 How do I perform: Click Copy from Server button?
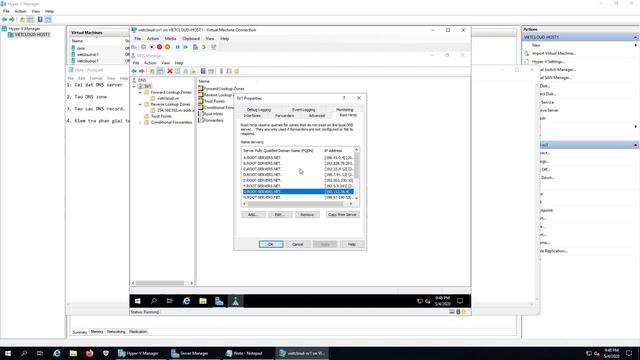(x=342, y=215)
